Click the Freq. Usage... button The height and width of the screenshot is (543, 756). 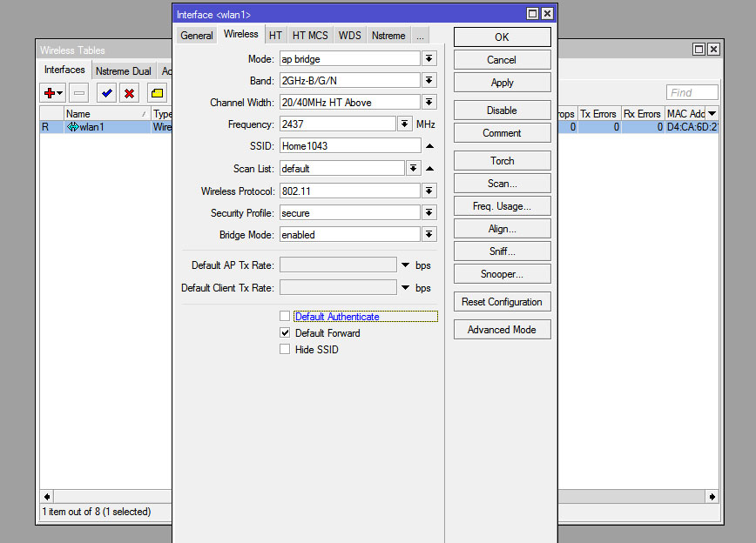502,206
